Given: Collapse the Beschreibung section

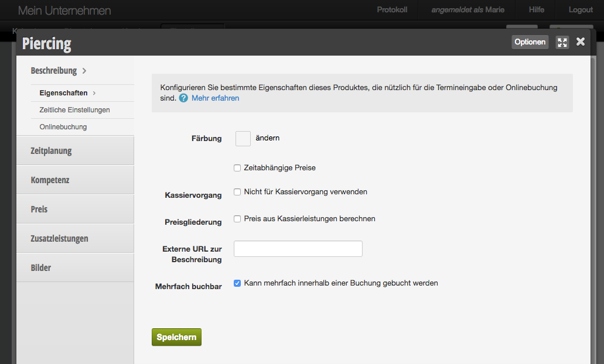Looking at the screenshot, I should coord(59,71).
